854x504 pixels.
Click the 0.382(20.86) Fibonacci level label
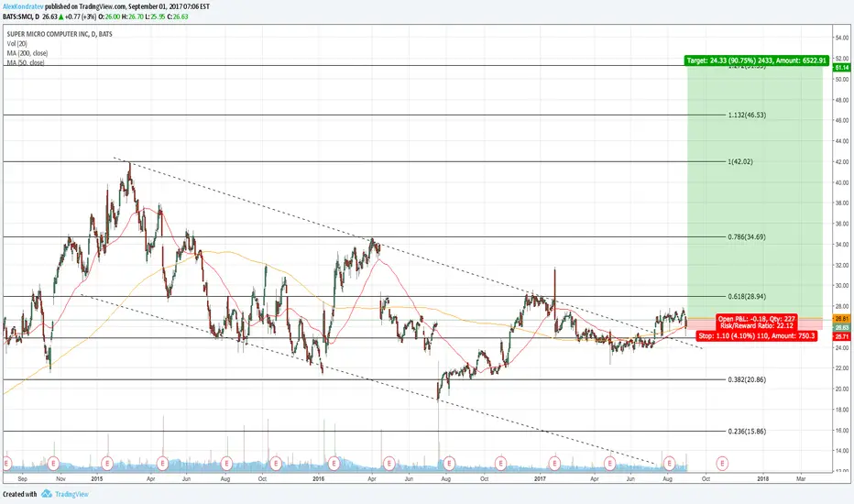point(747,379)
